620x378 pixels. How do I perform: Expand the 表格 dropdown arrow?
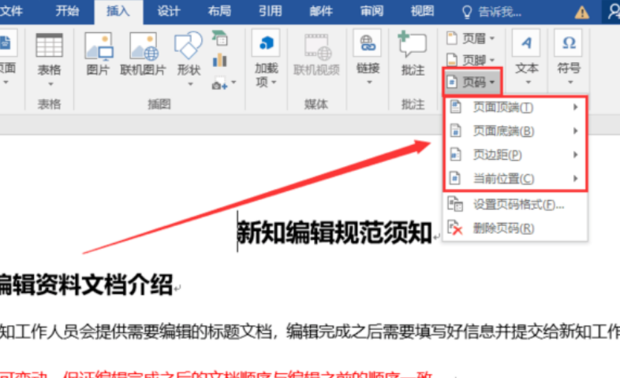click(51, 84)
